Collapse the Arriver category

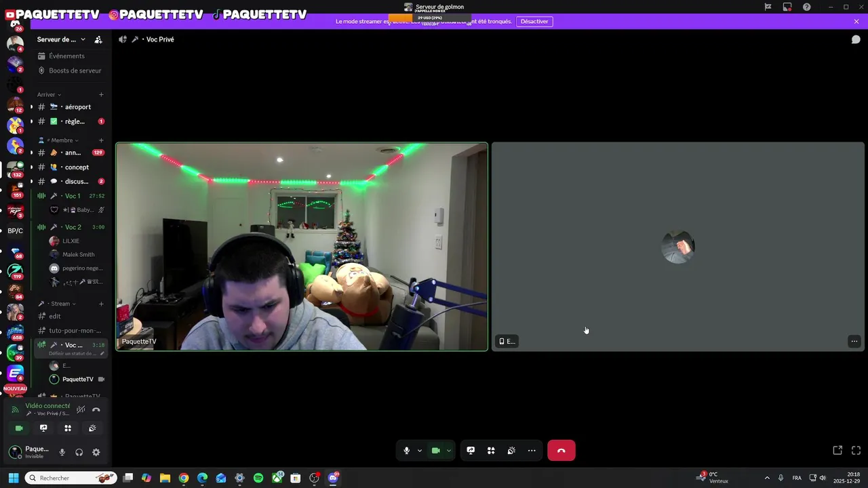[x=49, y=94]
